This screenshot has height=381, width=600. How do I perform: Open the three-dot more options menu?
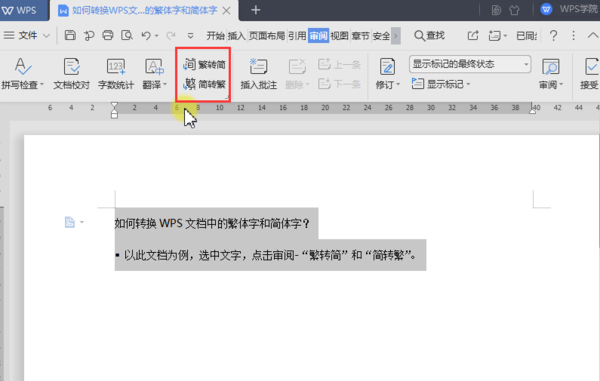[x=573, y=36]
